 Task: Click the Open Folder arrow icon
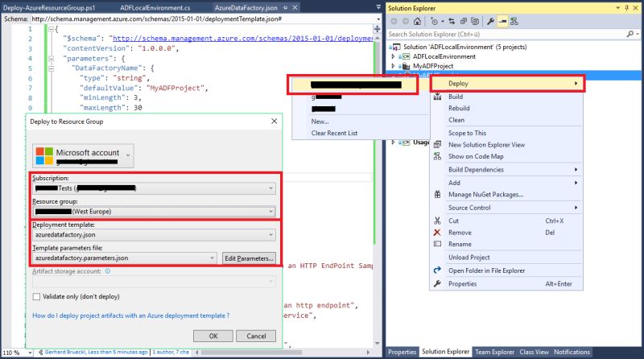(437, 270)
